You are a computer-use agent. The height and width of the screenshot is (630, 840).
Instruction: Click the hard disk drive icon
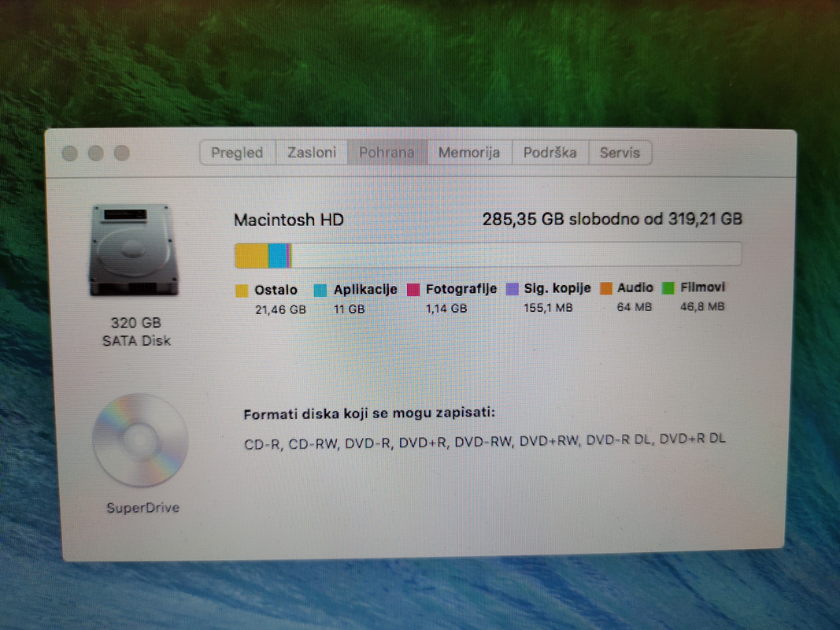[x=133, y=250]
